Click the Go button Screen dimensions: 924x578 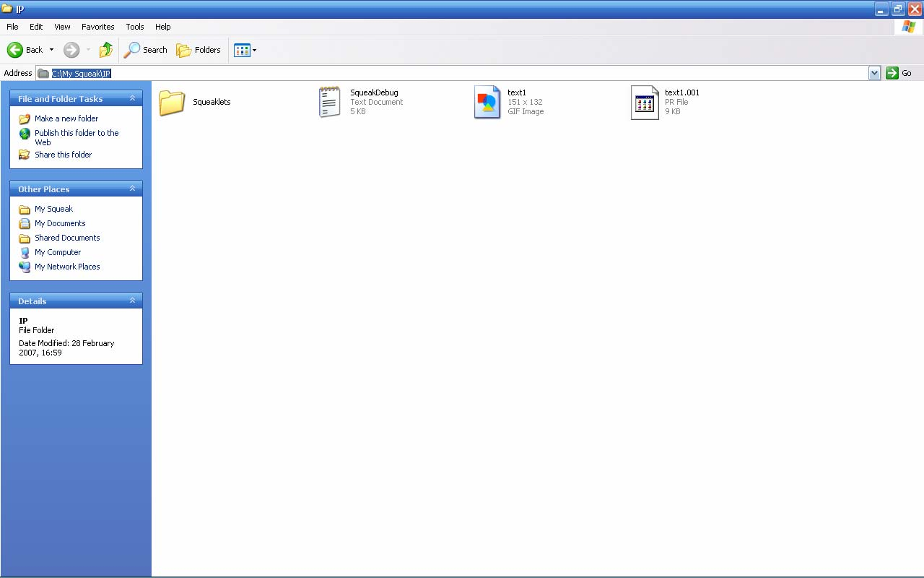click(x=899, y=73)
